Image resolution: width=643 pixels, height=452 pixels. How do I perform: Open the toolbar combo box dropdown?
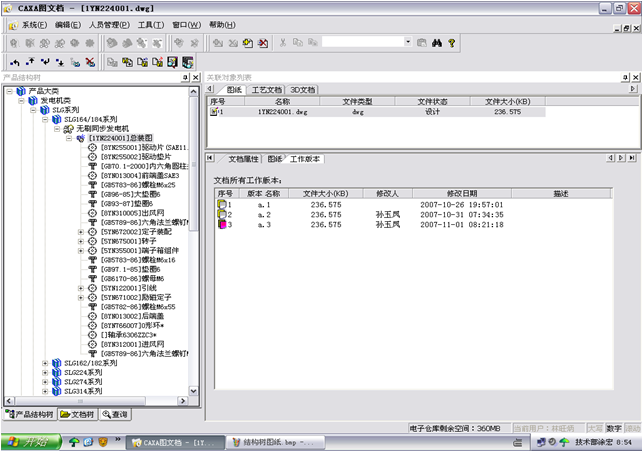(407, 43)
